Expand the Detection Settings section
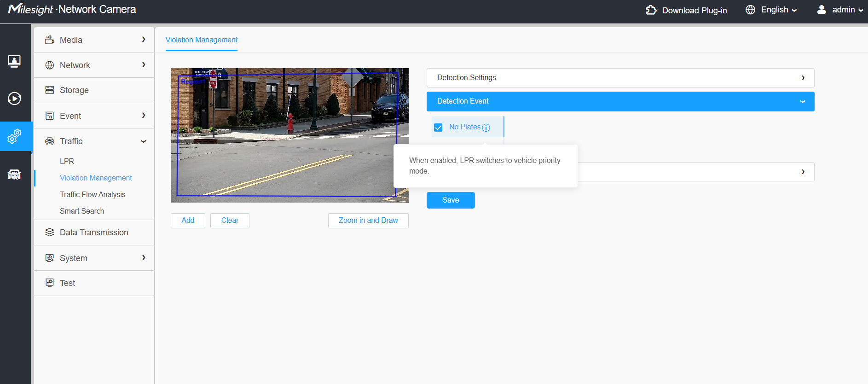Image resolution: width=868 pixels, height=384 pixels. tap(620, 78)
